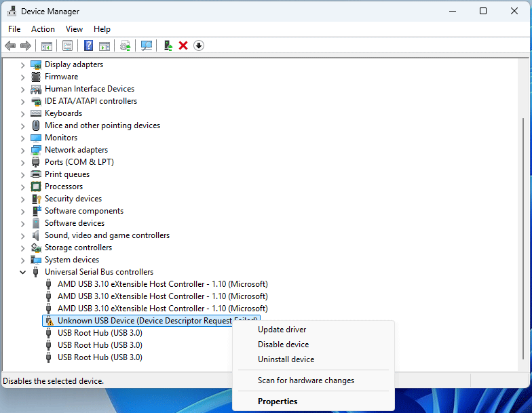532x413 pixels.
Task: Select the IDE ATA/ATAPI controllers label
Action: click(x=91, y=101)
